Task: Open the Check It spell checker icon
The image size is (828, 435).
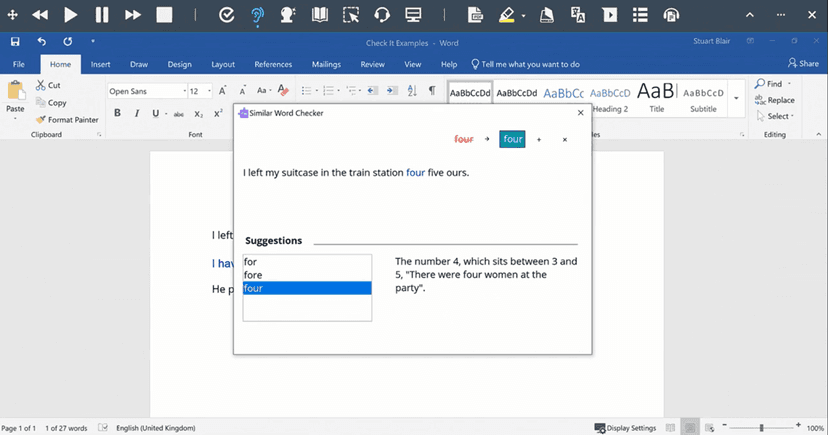Action: 227,15
